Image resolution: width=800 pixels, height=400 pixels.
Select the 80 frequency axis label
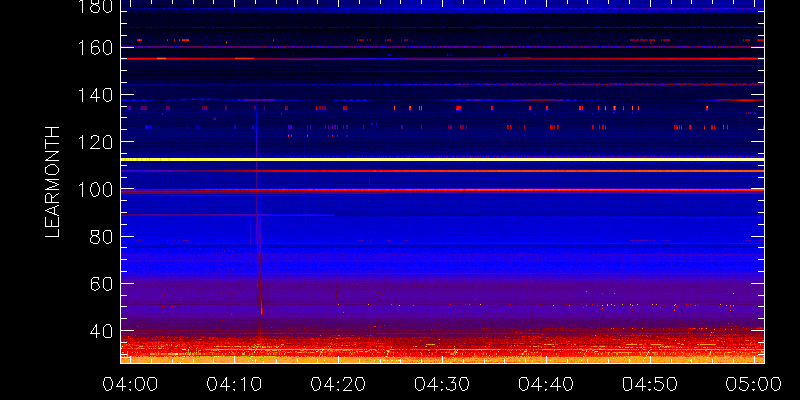[101, 237]
